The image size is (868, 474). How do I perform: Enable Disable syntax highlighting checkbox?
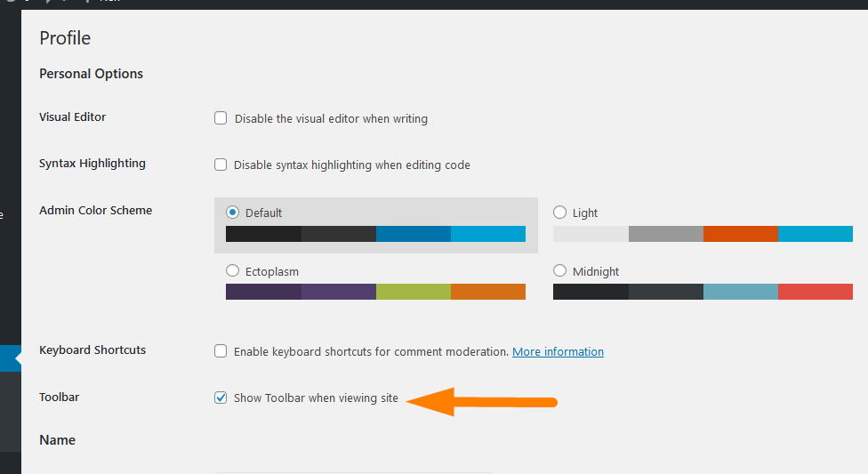pyautogui.click(x=221, y=165)
